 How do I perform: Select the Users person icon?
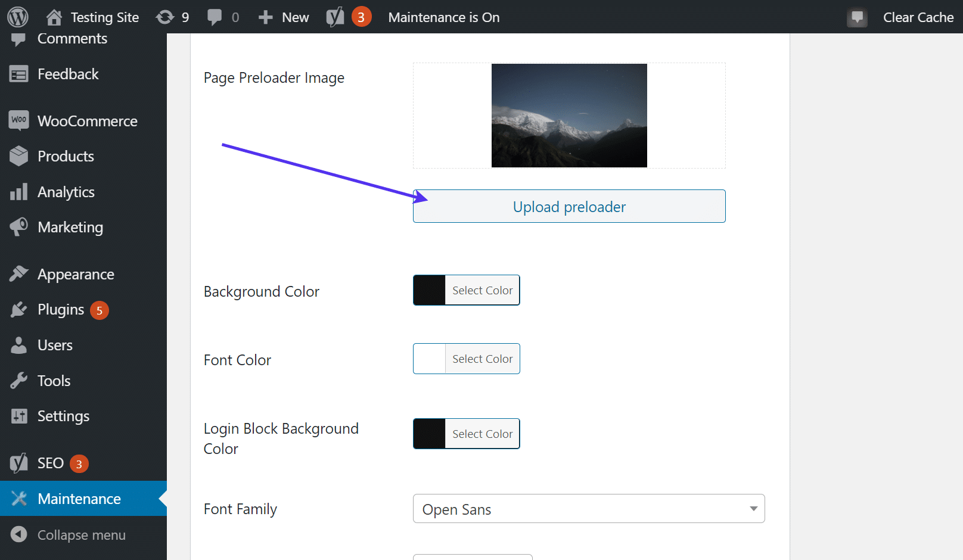tap(18, 345)
